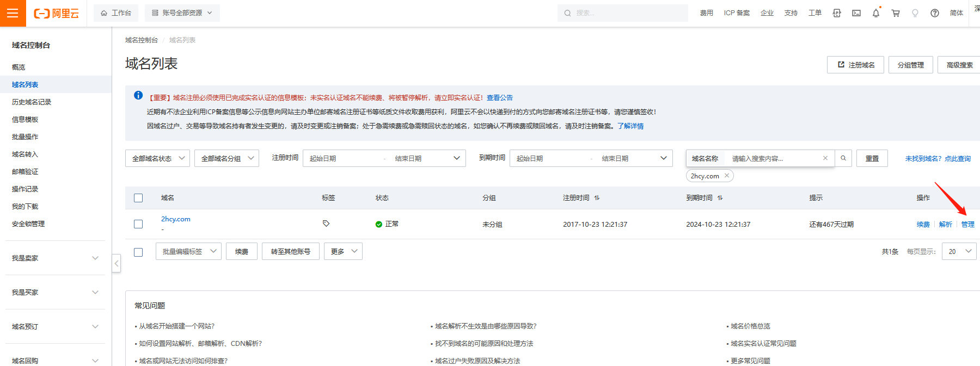Open 费用 in top navigation

pyautogui.click(x=706, y=13)
